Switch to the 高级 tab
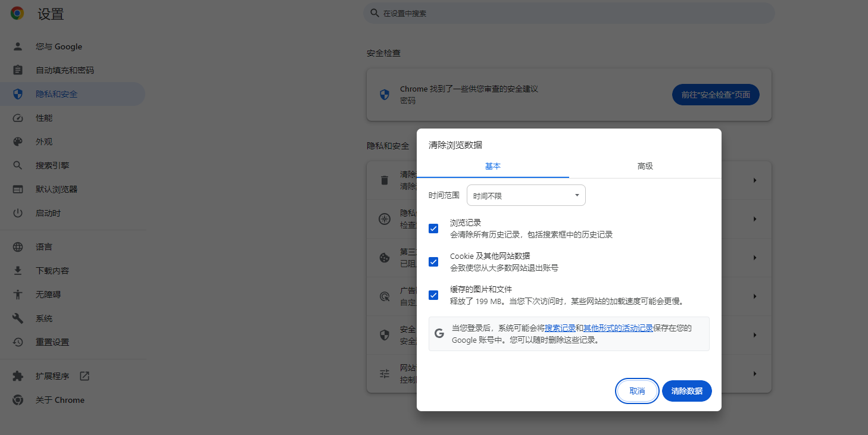This screenshot has height=435, width=868. [645, 167]
